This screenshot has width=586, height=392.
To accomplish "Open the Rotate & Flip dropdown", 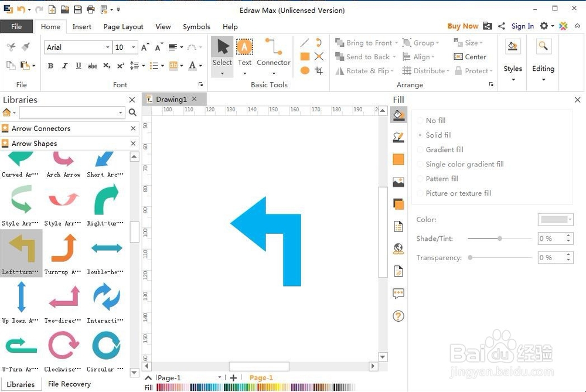I will [x=392, y=71].
